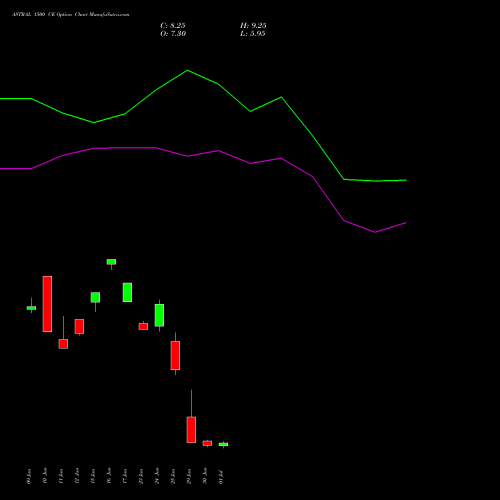Click the open value 'O: 7.30'
The height and width of the screenshot is (500, 500).
click(x=173, y=34)
